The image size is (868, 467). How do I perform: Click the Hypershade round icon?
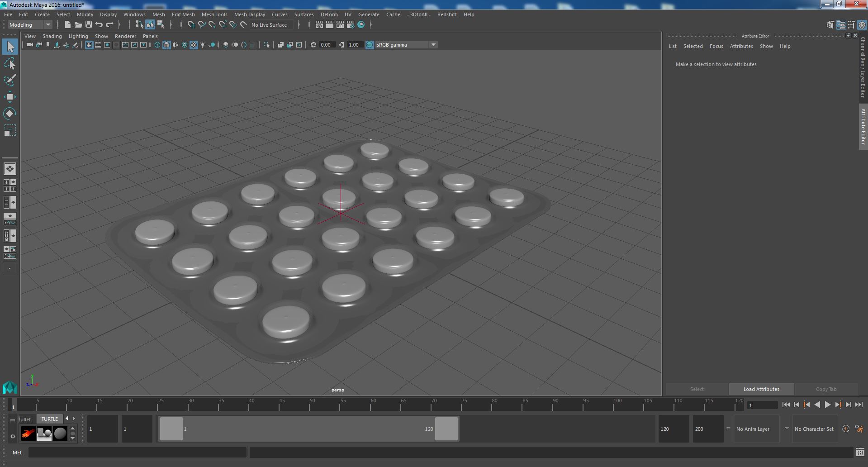[361, 25]
